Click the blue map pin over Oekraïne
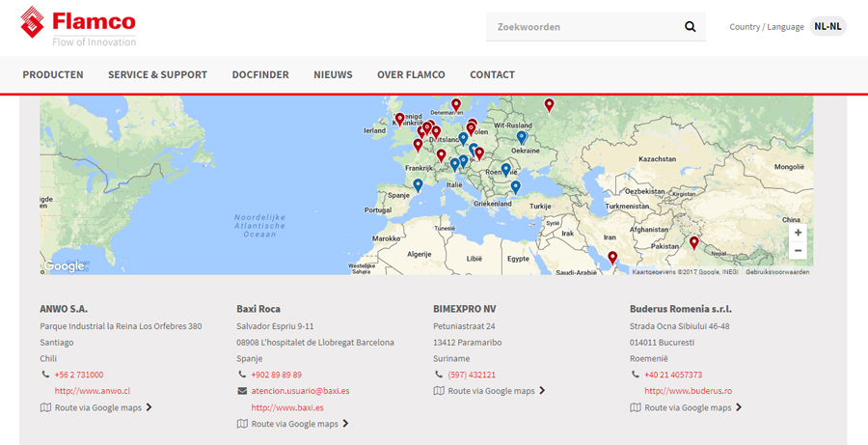Viewport: 868px width, 445px height. [522, 137]
